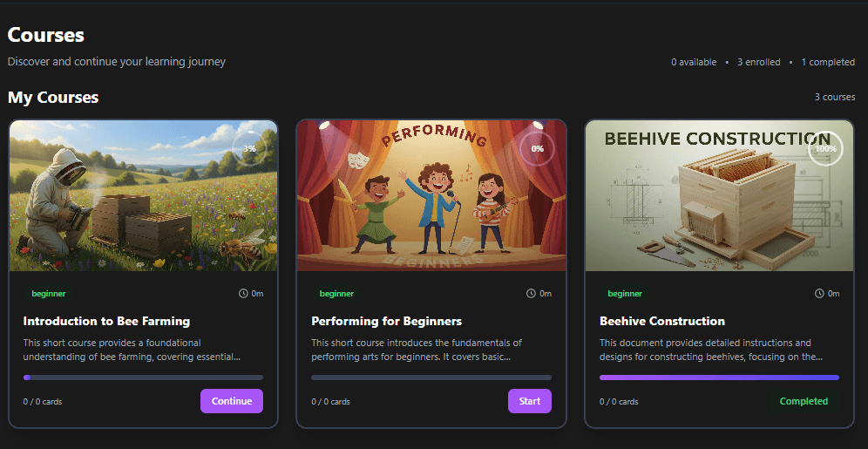Click the Completed label on Beehive Construction
Screen dimensions: 868x449
pyautogui.click(x=804, y=401)
